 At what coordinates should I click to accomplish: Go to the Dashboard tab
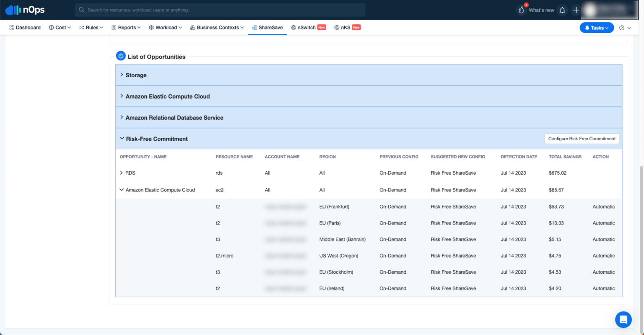pyautogui.click(x=25, y=27)
